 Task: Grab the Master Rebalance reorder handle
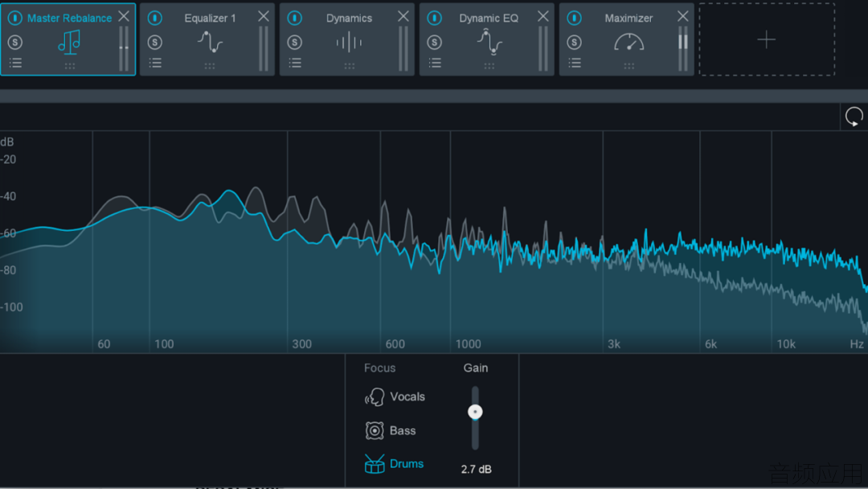coord(70,66)
